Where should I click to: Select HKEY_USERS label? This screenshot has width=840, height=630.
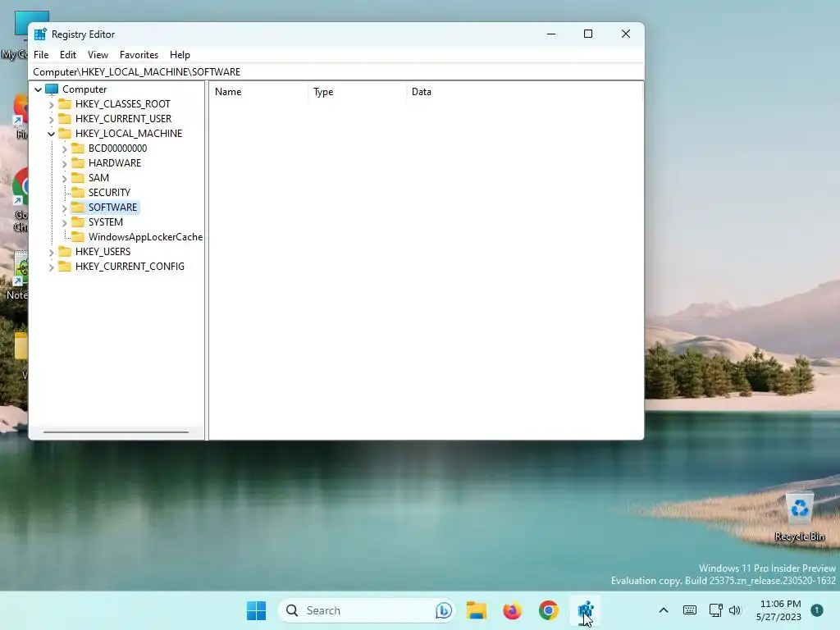103,251
